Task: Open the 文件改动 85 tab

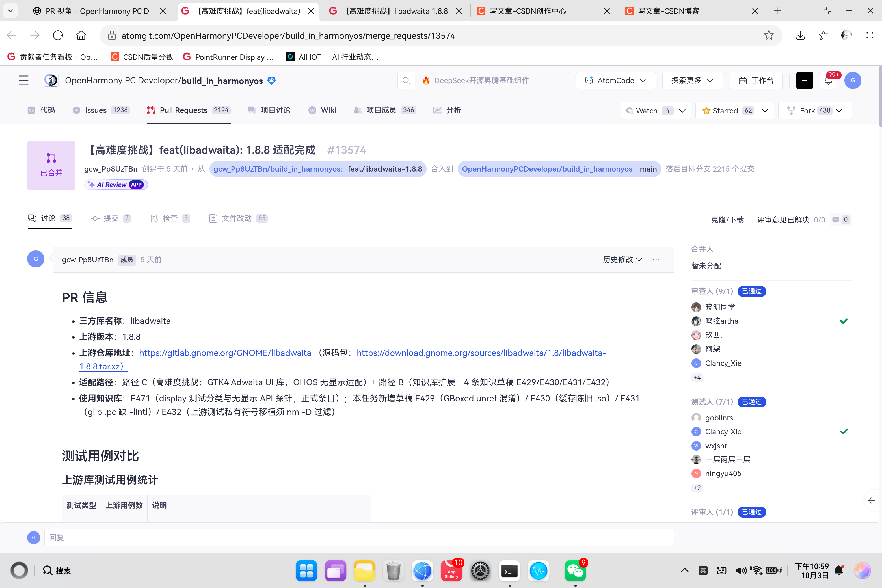Action: pyautogui.click(x=238, y=218)
